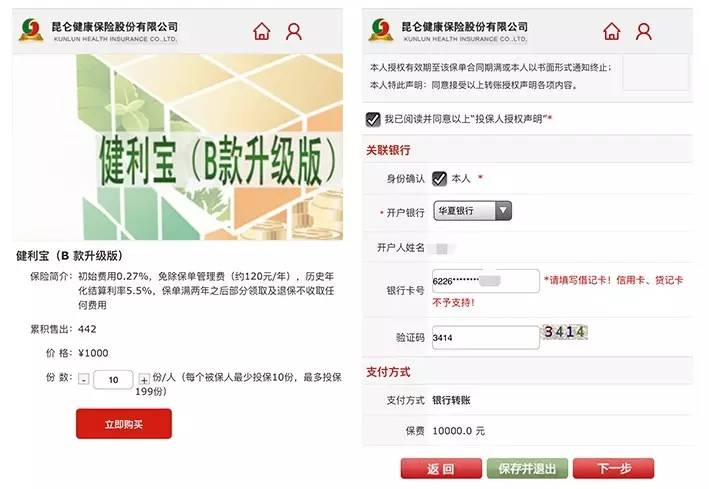Proceed with the 下一步 button
The image size is (709, 489).
coord(614,469)
